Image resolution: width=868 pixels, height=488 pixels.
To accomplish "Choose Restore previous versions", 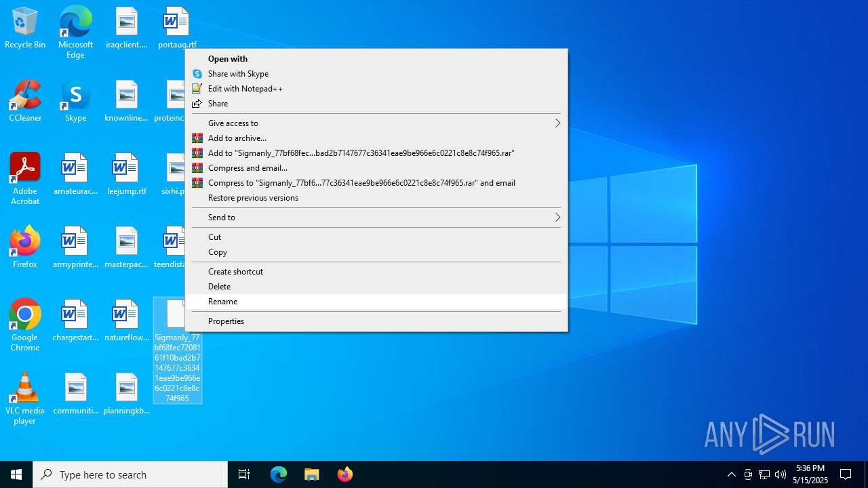I will point(376,198).
